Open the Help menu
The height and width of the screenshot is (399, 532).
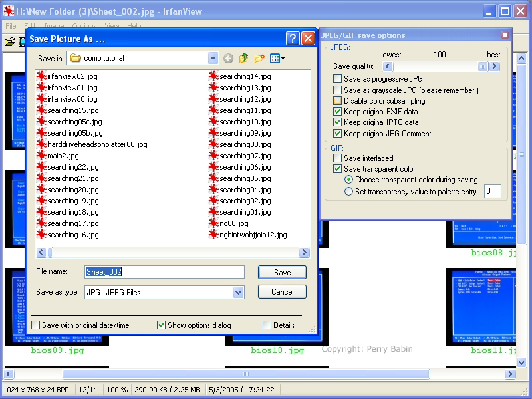coord(134,26)
